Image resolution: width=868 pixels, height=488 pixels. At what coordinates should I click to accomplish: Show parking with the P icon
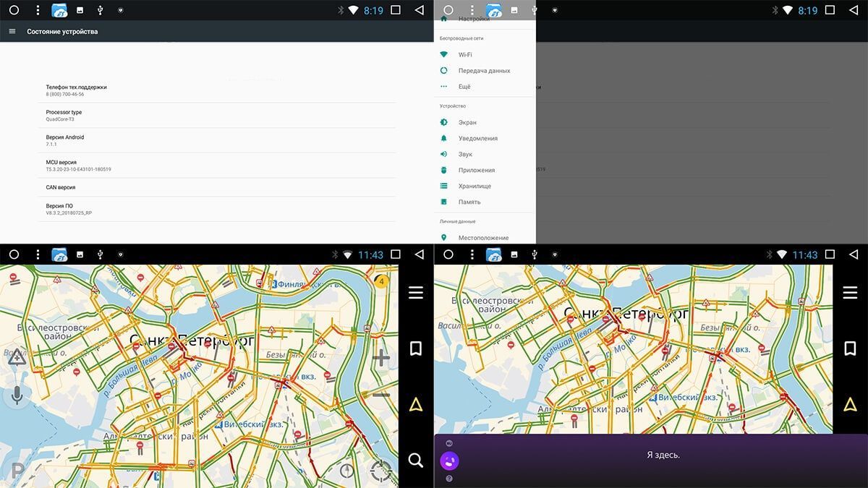[17, 471]
